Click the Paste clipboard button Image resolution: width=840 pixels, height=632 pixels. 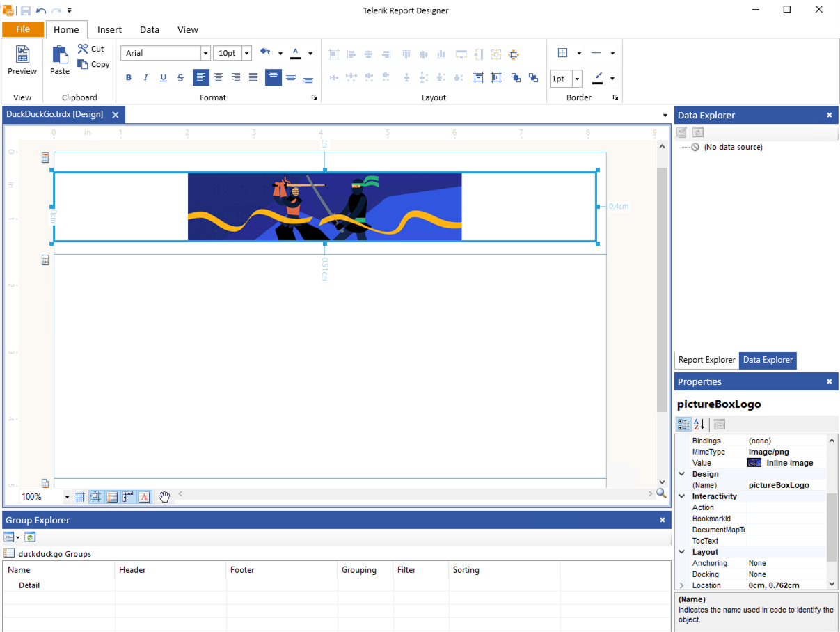60,61
